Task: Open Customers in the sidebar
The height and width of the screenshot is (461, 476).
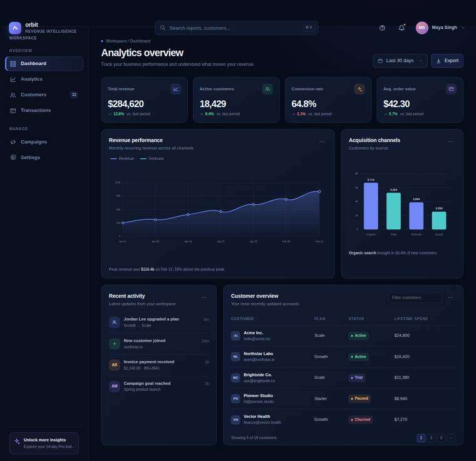Action: pos(44,95)
